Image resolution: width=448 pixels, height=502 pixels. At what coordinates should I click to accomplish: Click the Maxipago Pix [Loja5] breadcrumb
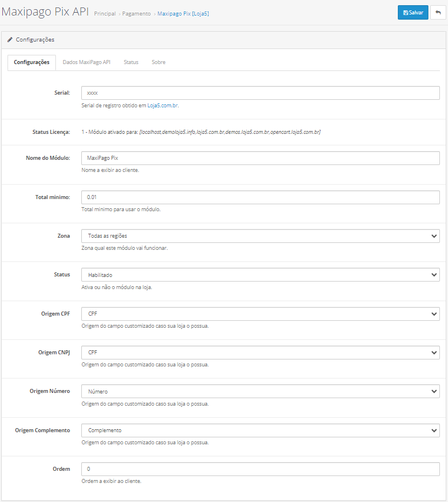(183, 13)
